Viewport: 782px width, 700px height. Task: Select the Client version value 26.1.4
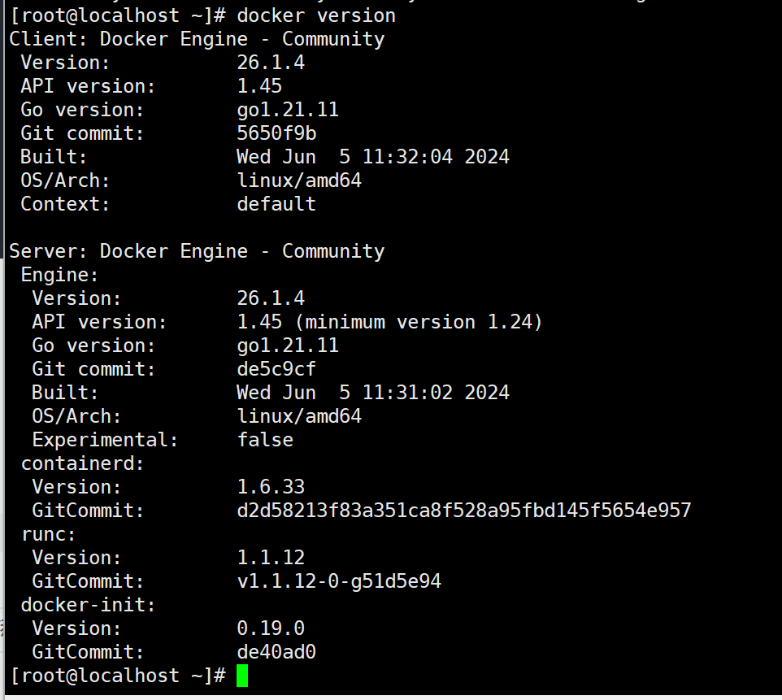coord(271,63)
